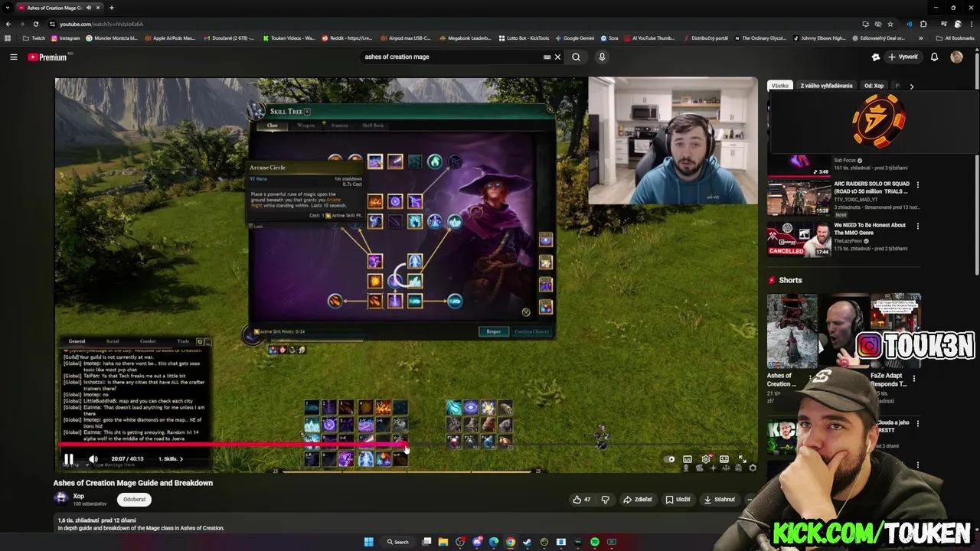The width and height of the screenshot is (980, 551).
Task: Show more filter chips with right arrow
Action: pos(911,86)
